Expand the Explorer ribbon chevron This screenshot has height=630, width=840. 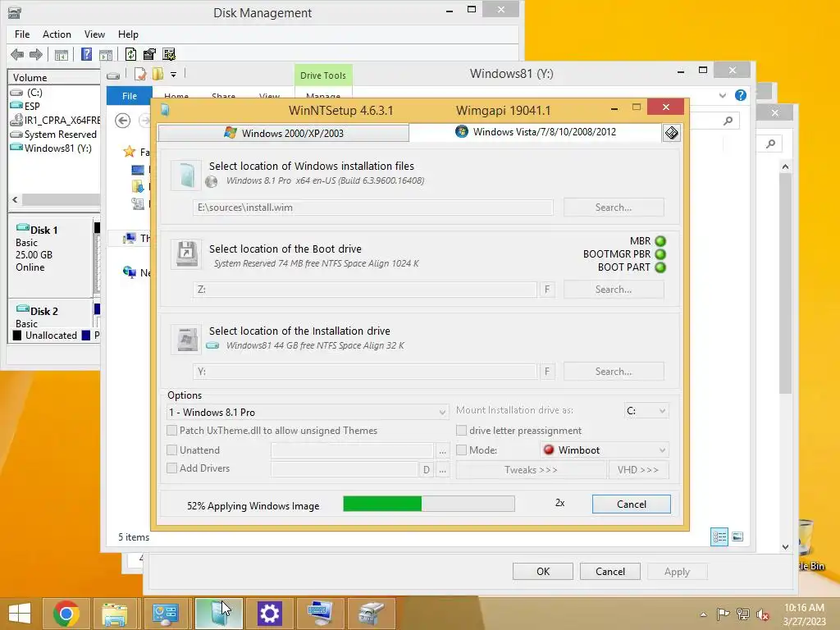pos(723,95)
